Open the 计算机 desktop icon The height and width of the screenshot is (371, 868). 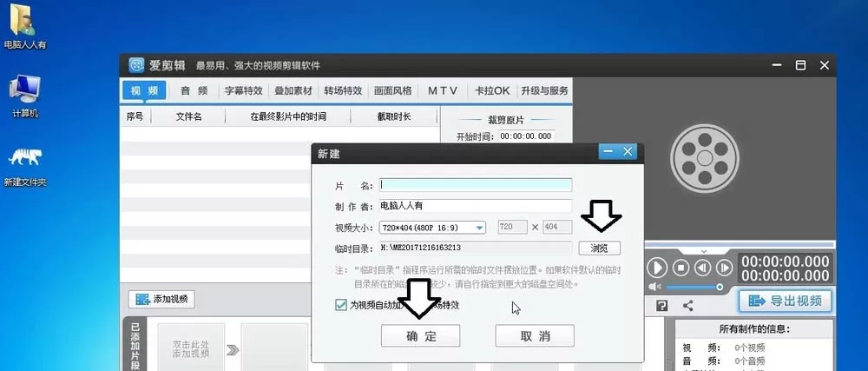[24, 96]
